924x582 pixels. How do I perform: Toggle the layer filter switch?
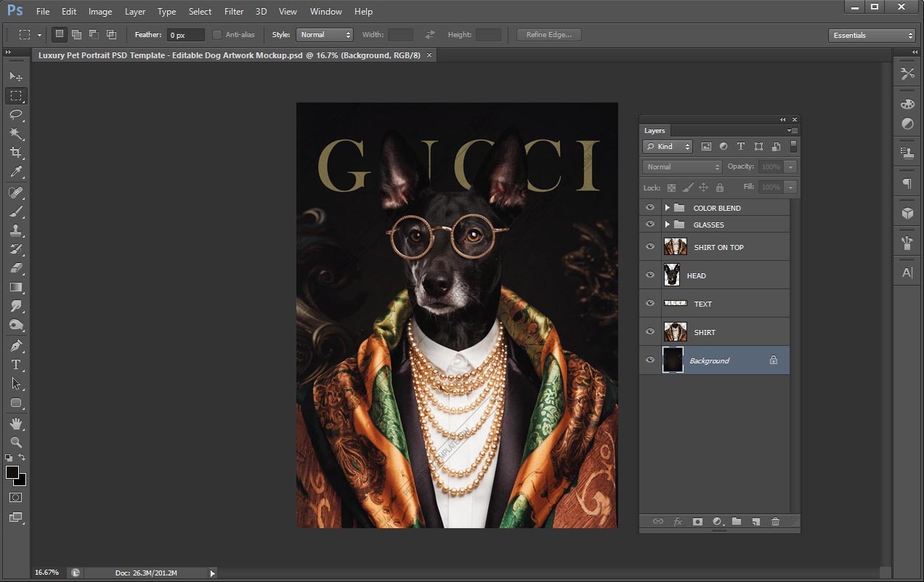point(793,146)
